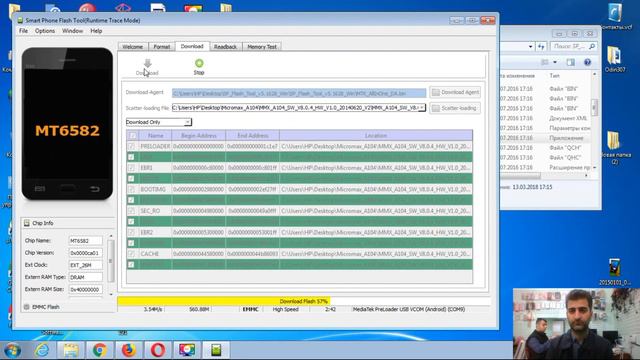The height and width of the screenshot is (360, 640).
Task: Toggle the Explorer preview pane icon
Action: pyautogui.click(x=571, y=62)
